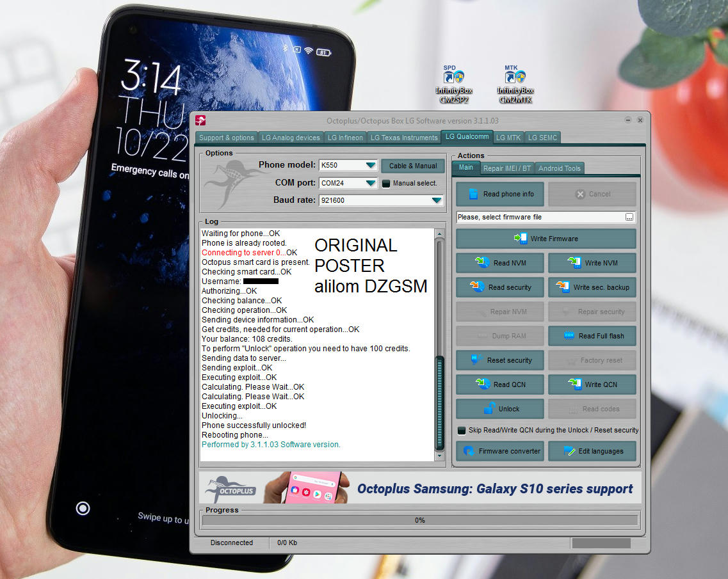Click the Unlock button

pos(500,408)
